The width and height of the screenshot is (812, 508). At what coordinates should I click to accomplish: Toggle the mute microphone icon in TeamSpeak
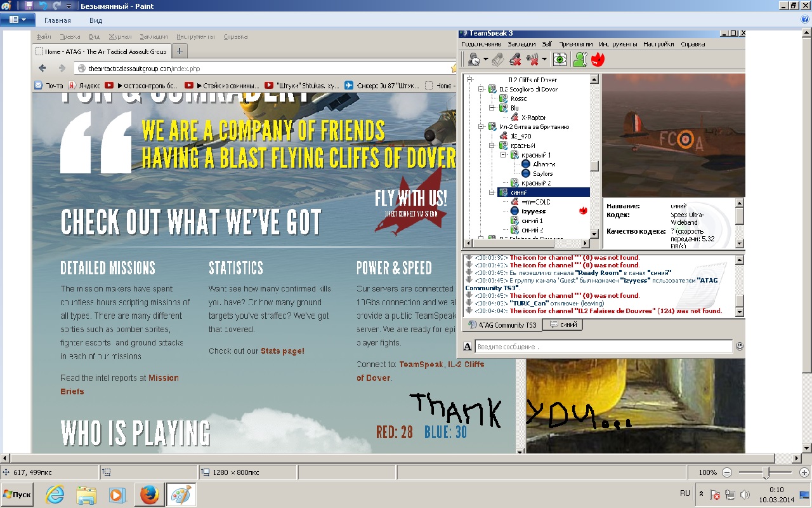tap(516, 60)
